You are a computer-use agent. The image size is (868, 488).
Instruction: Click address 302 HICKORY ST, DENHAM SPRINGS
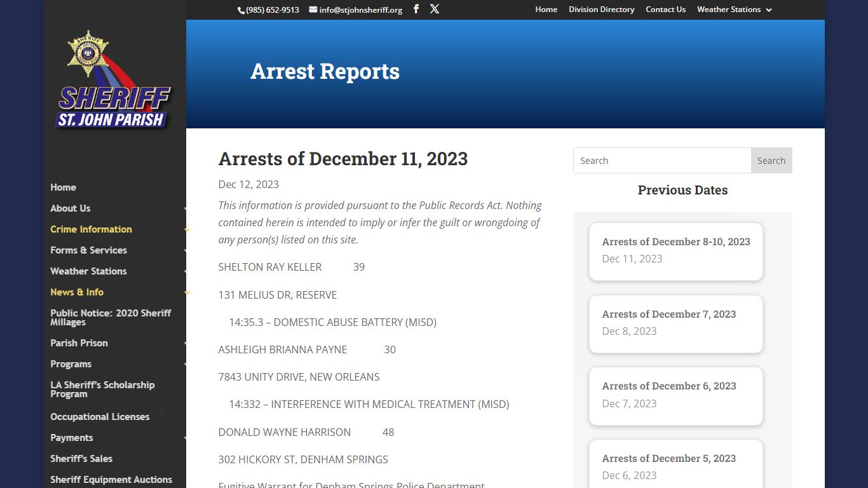[303, 459]
